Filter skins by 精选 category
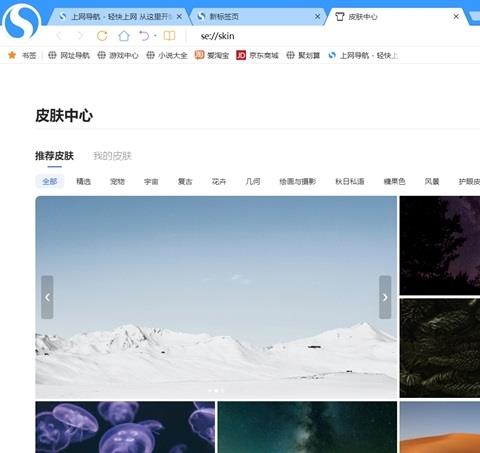Screen dimensions: 480x453 click(84, 181)
